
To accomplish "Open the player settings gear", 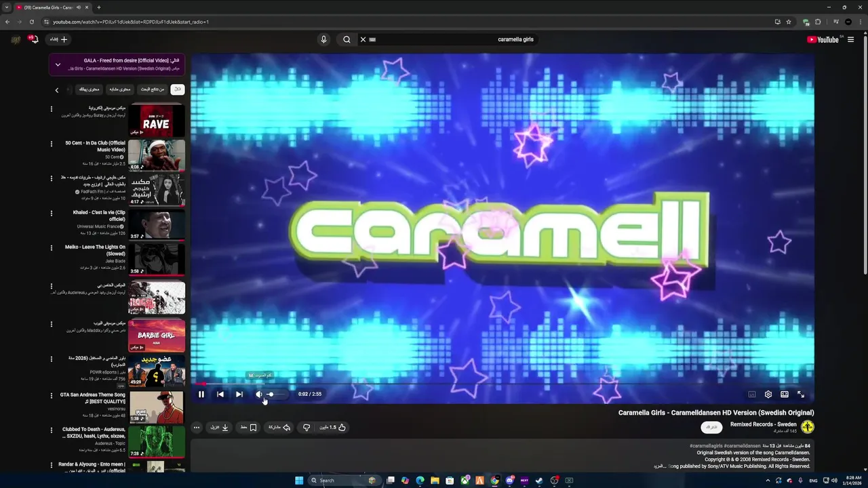I will [768, 394].
